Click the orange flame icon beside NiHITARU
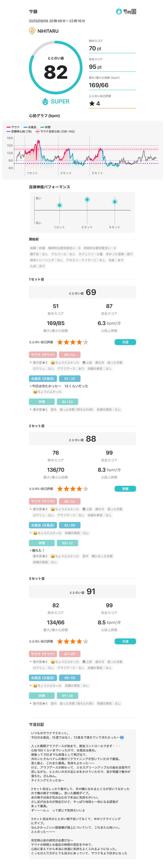 (x=32, y=31)
